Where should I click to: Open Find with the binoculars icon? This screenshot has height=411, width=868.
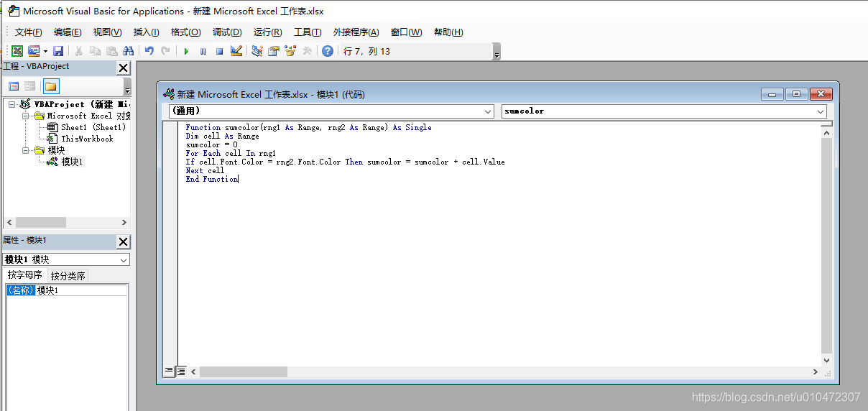(x=128, y=51)
